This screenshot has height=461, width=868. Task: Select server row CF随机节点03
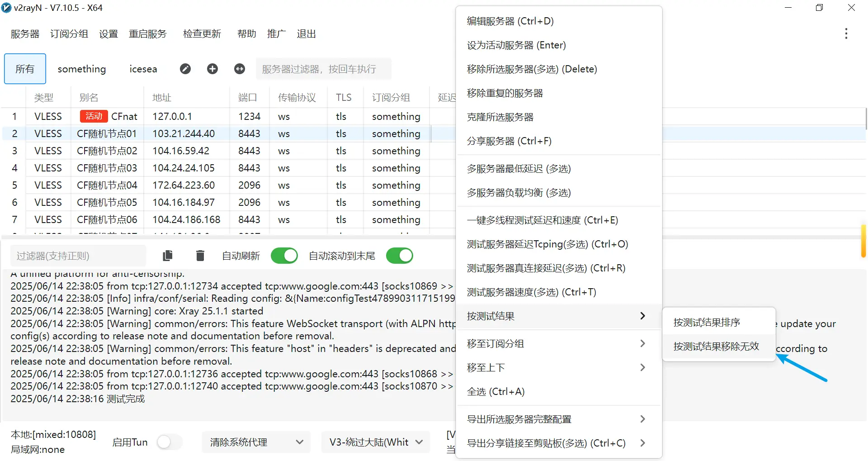228,168
